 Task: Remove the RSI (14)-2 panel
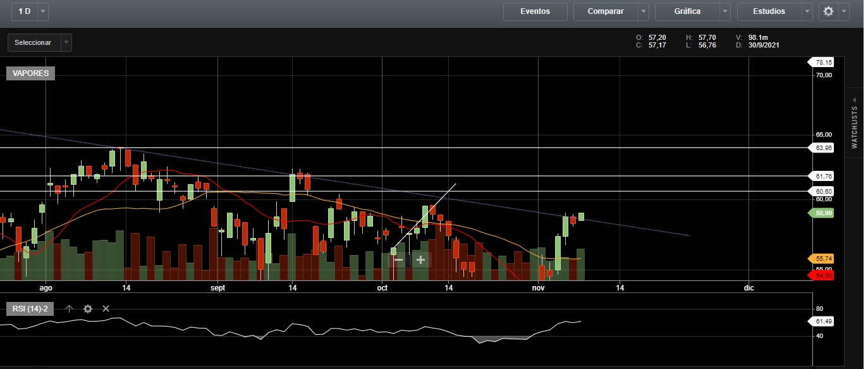[106, 309]
